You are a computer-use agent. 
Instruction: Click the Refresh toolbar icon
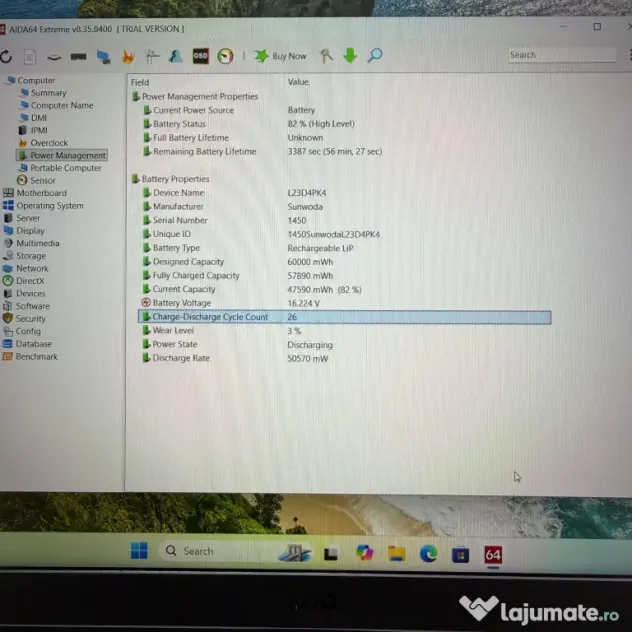tap(6, 56)
